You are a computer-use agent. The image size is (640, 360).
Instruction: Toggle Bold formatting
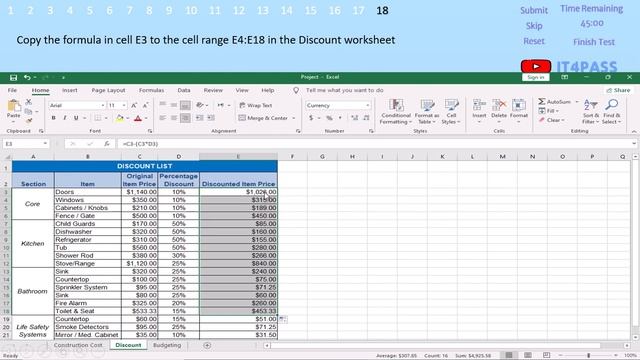pos(53,118)
